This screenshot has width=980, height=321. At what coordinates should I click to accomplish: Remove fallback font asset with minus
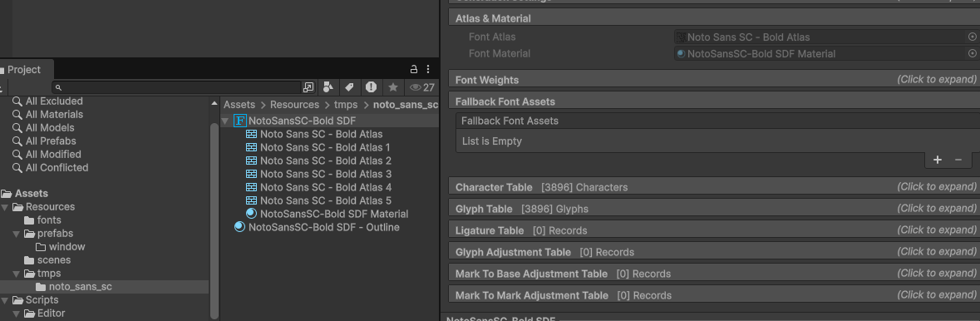pos(958,160)
